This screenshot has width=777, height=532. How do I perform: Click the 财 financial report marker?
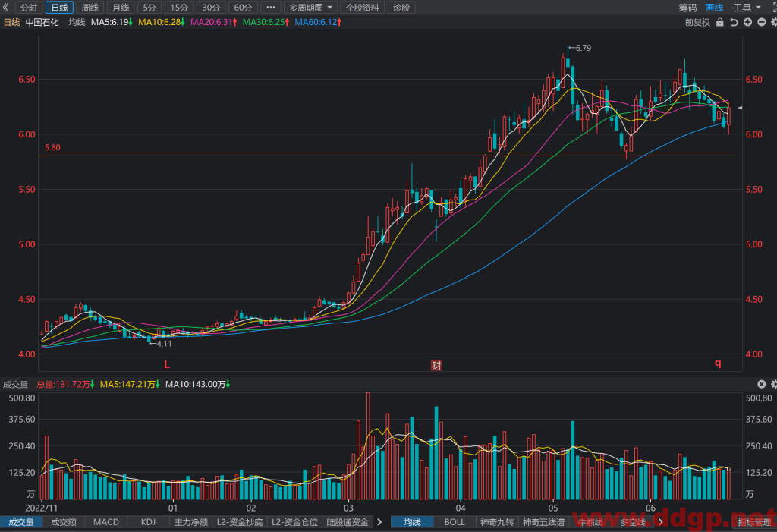436,365
